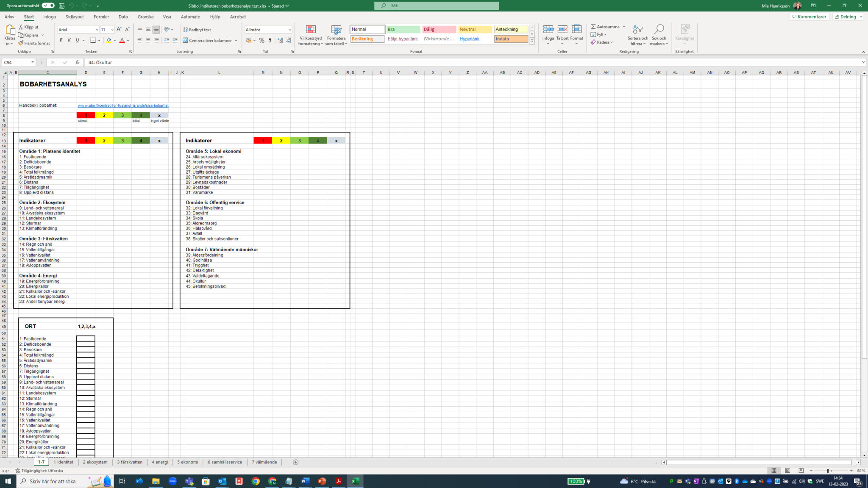Open Villkorsstyrd formatering
The width and height of the screenshot is (868, 488).
click(x=311, y=35)
